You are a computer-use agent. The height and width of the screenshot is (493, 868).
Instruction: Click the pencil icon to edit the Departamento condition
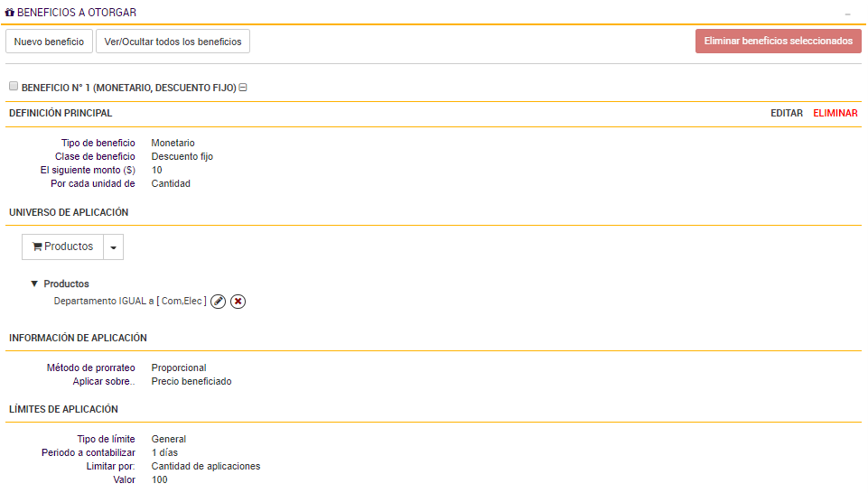tap(218, 302)
